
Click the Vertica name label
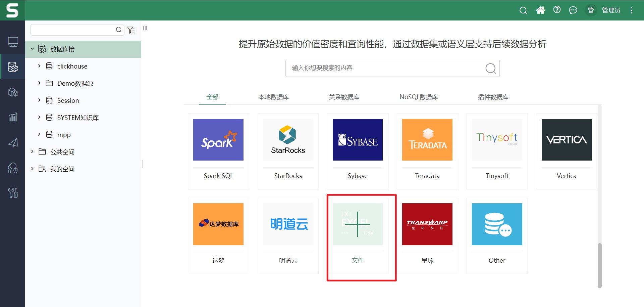tap(567, 176)
